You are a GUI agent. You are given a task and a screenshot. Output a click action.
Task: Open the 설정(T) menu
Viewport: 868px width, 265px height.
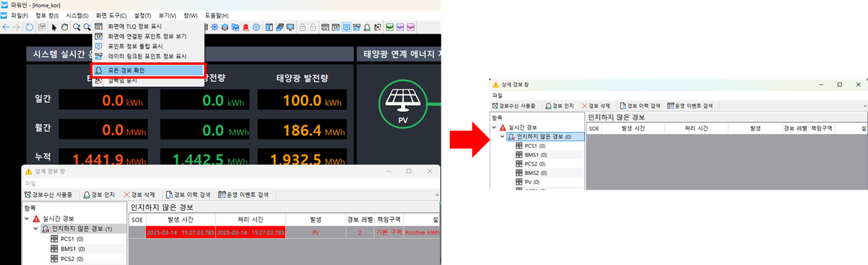[142, 15]
